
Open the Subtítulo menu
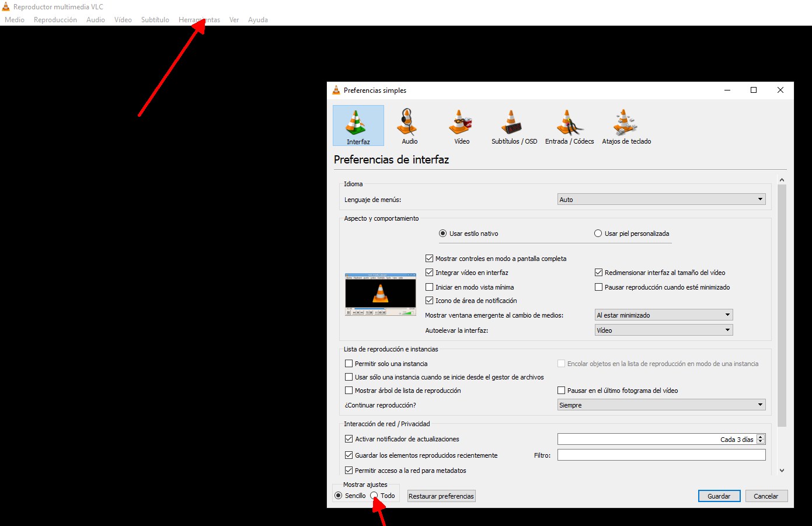(155, 20)
